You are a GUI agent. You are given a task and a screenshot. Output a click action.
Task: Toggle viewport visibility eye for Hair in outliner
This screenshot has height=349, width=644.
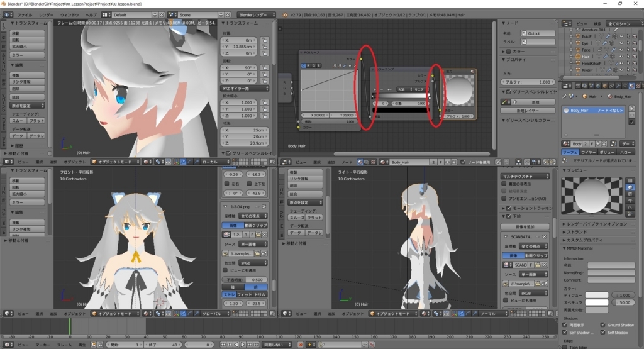621,56
